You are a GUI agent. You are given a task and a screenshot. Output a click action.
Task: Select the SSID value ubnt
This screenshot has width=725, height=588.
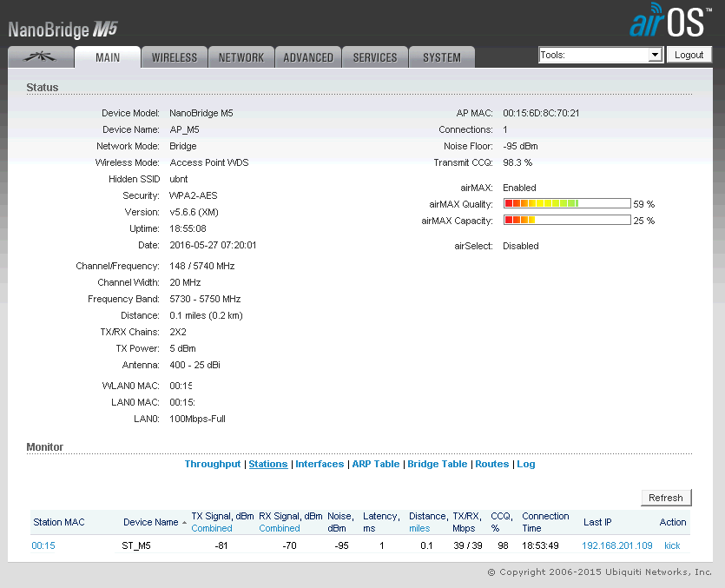179,179
